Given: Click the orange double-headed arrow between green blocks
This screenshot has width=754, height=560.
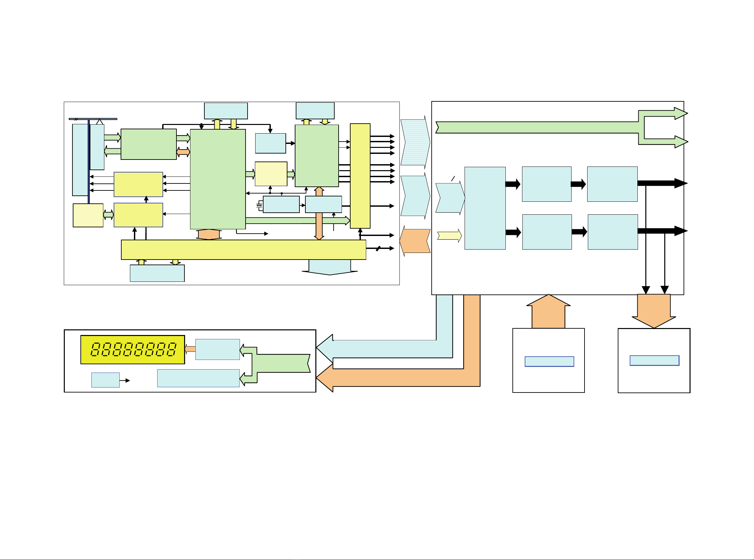Looking at the screenshot, I should click(183, 152).
